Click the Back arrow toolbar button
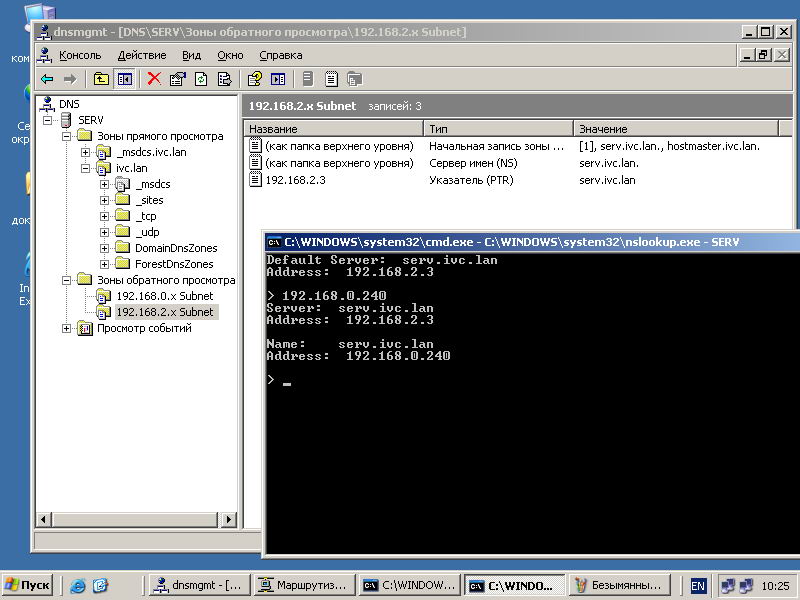800x600 pixels. pyautogui.click(x=47, y=79)
